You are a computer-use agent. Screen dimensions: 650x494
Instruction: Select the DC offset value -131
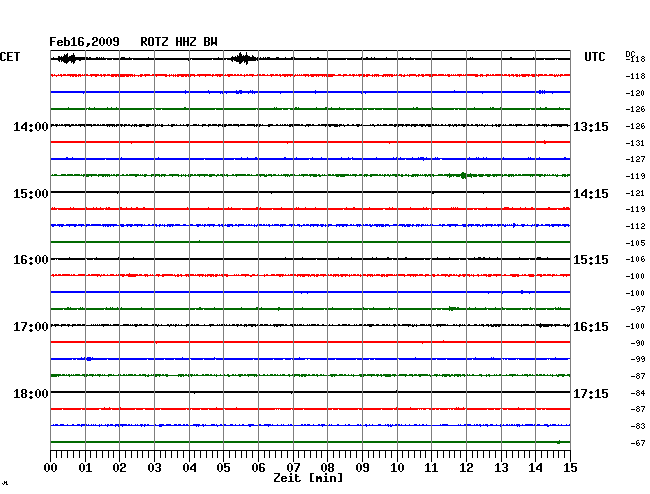(x=635, y=143)
